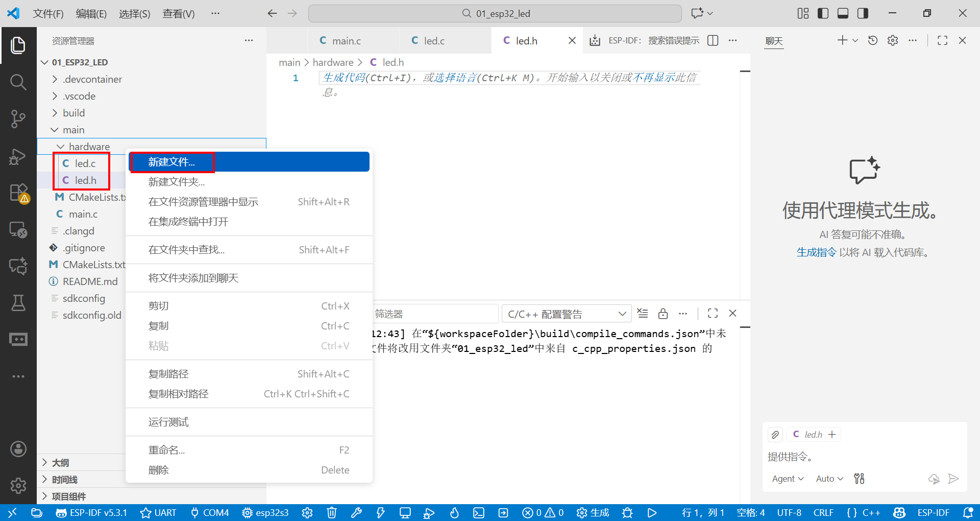Click the chat send arrow icon

tap(953, 479)
